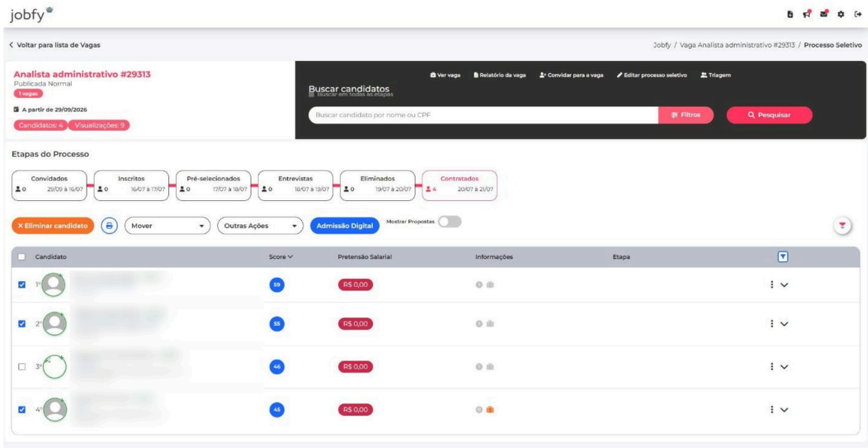This screenshot has width=868, height=448.
Task: Open three-dot menu for 1º candidate
Action: pos(771,285)
